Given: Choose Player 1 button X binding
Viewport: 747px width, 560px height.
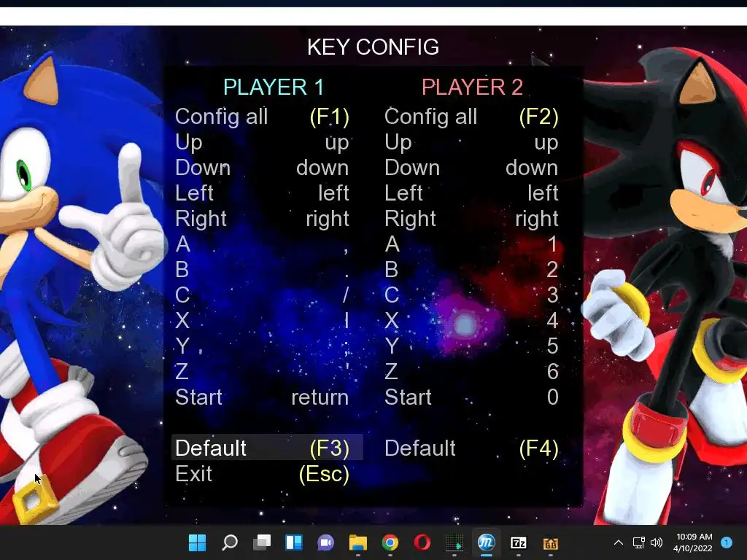Looking at the screenshot, I should click(x=262, y=321).
